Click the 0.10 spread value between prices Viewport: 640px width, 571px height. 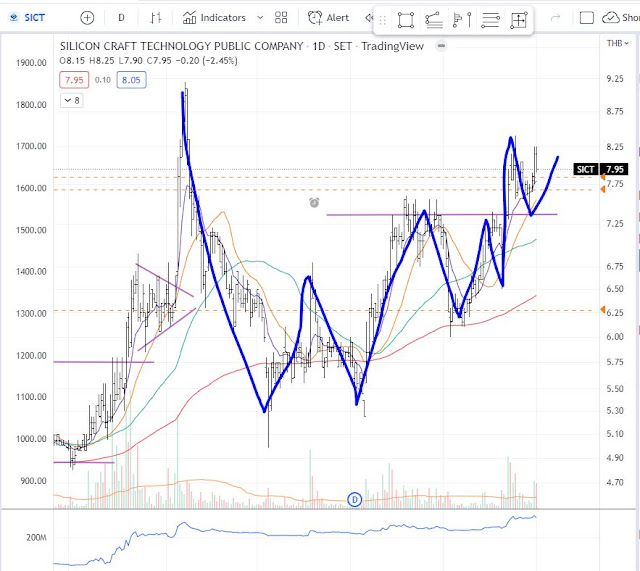pos(102,80)
